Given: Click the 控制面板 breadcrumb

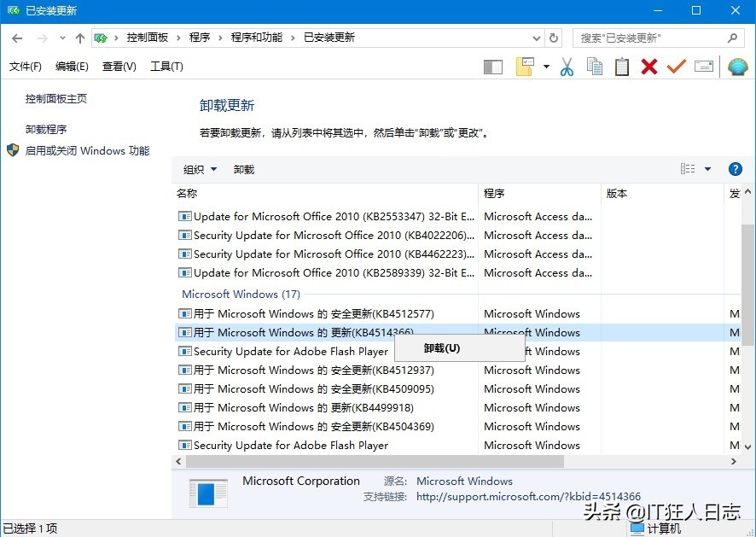Looking at the screenshot, I should [x=147, y=38].
